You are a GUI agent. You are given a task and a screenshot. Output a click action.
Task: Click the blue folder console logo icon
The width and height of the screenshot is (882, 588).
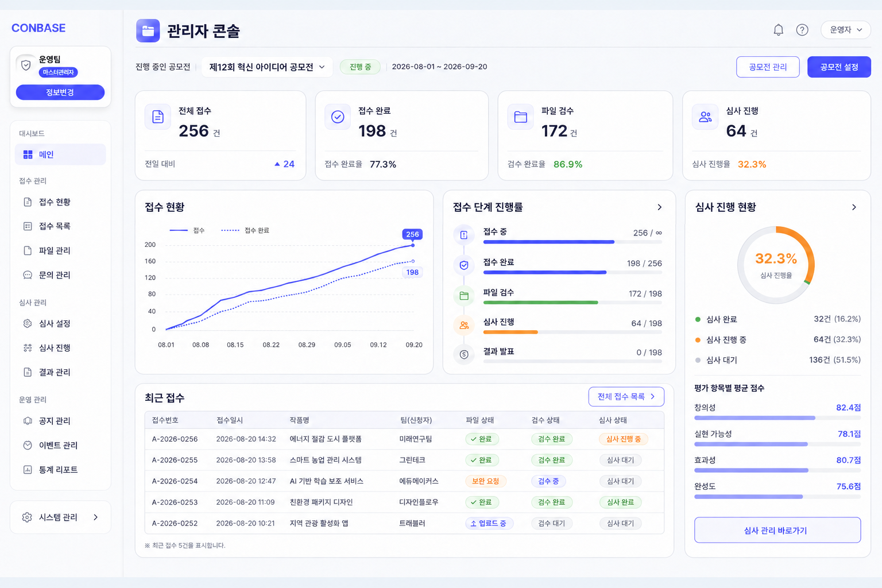click(x=148, y=31)
